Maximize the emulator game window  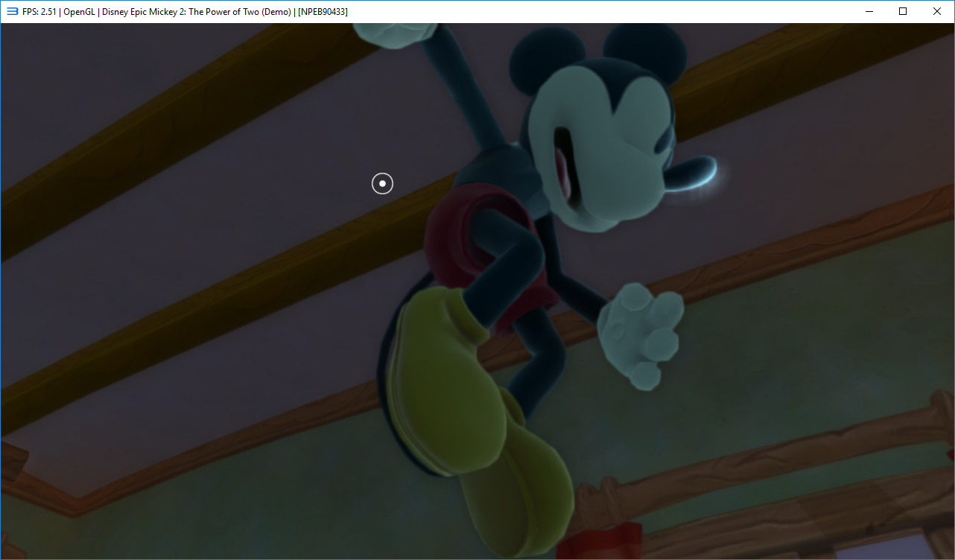[x=902, y=11]
